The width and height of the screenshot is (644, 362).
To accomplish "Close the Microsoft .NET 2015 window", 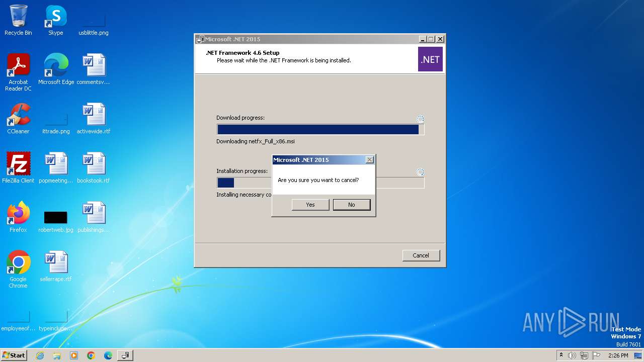I will pos(440,39).
